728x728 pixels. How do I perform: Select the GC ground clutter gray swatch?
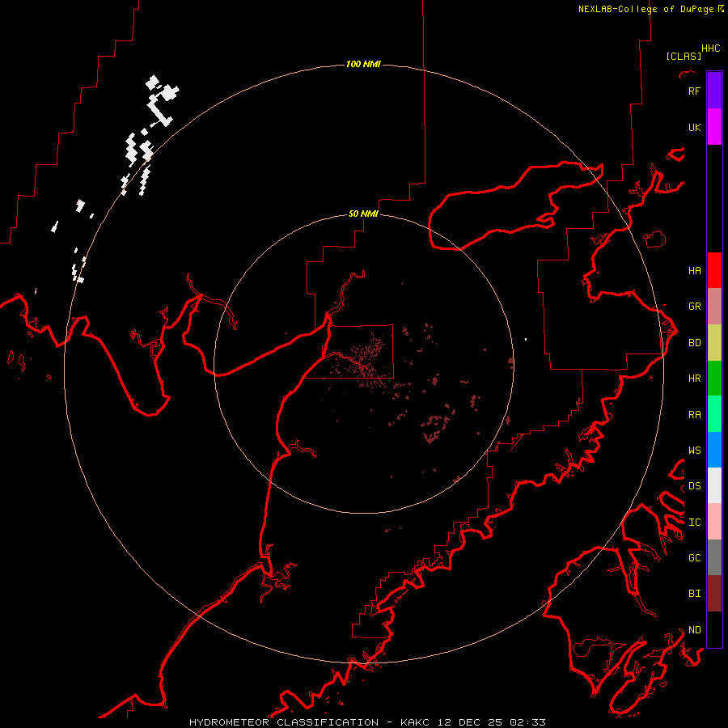click(x=714, y=557)
